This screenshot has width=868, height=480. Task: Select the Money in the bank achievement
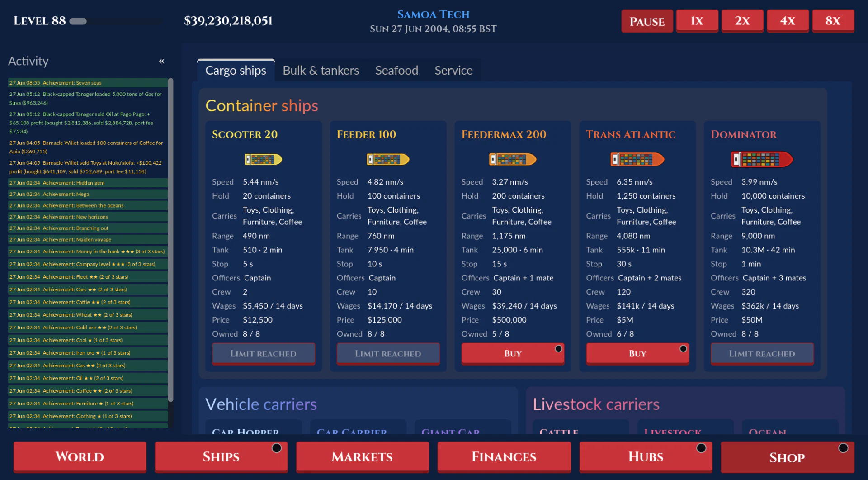pyautogui.click(x=88, y=252)
